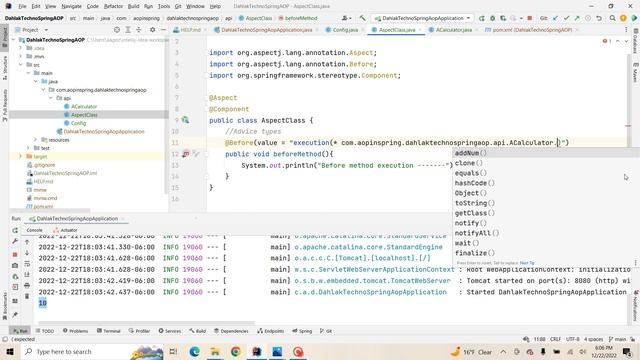Open Microsoft Edge from the taskbar
The height and width of the screenshot is (360, 640).
click(x=194, y=352)
